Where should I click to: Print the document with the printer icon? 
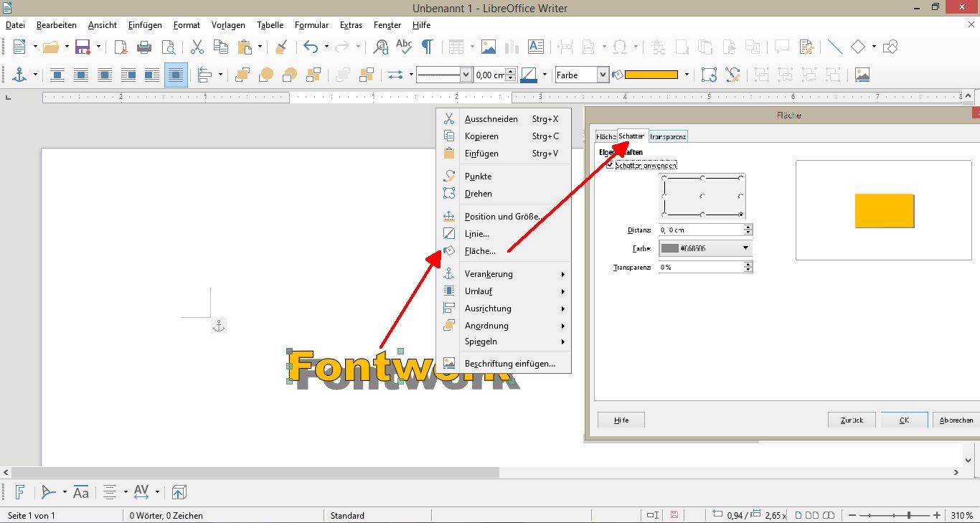[144, 47]
